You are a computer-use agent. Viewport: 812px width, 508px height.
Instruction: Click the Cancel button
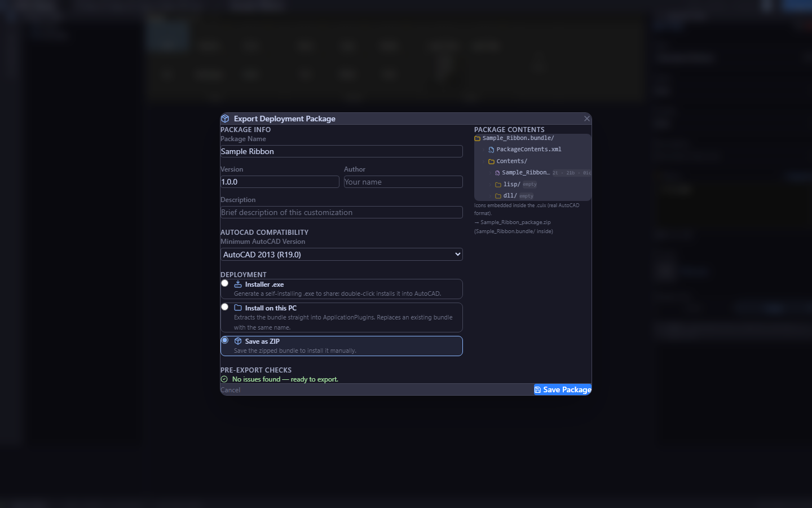(231, 390)
